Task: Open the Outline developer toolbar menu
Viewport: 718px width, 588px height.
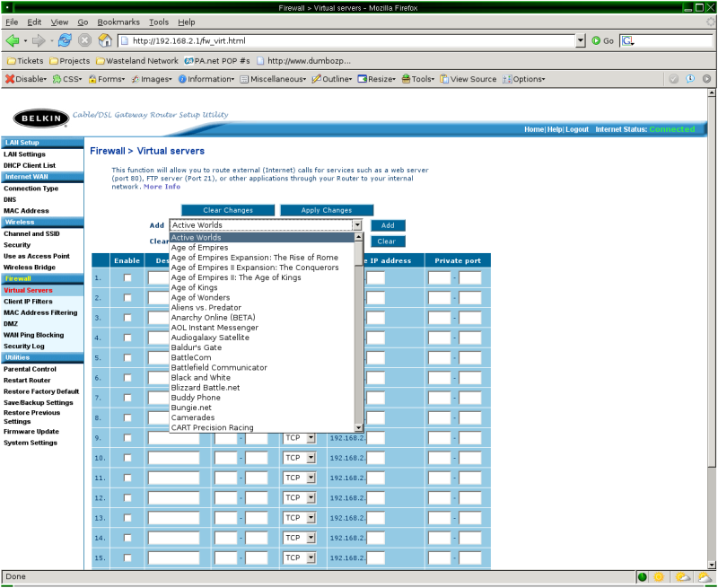Action: 332,79
